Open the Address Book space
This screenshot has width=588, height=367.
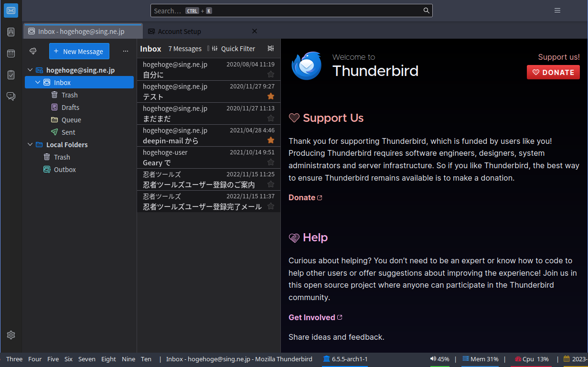[x=11, y=32]
